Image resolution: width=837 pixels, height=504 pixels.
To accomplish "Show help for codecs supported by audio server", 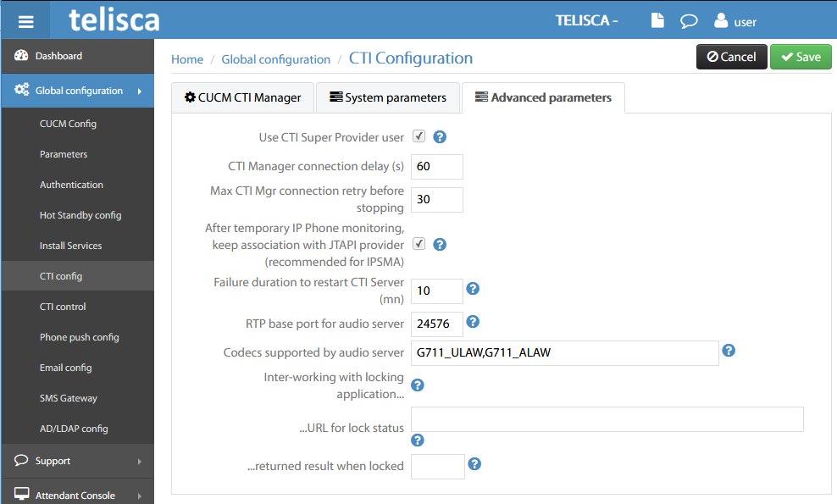I will click(x=729, y=350).
